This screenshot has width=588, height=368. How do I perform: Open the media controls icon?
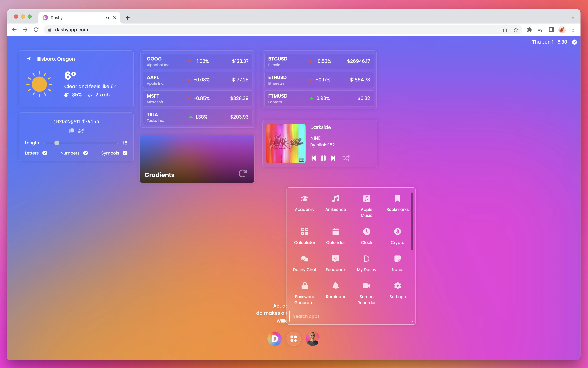tap(540, 30)
